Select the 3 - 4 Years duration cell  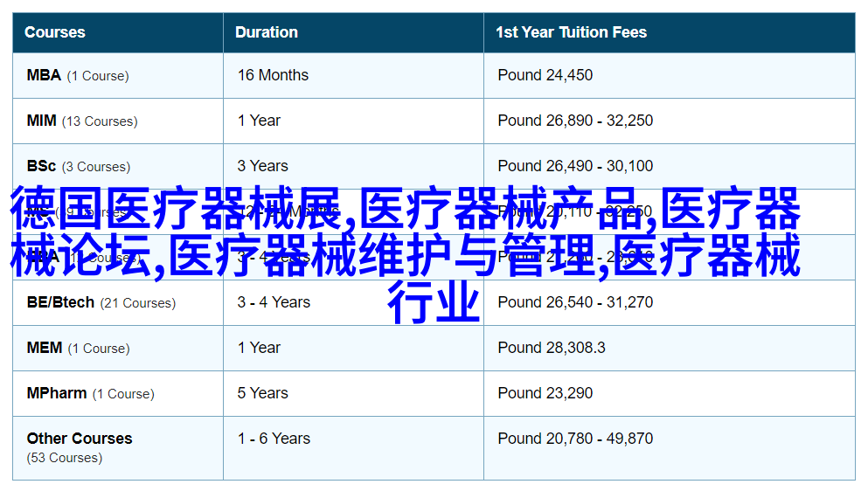click(274, 302)
